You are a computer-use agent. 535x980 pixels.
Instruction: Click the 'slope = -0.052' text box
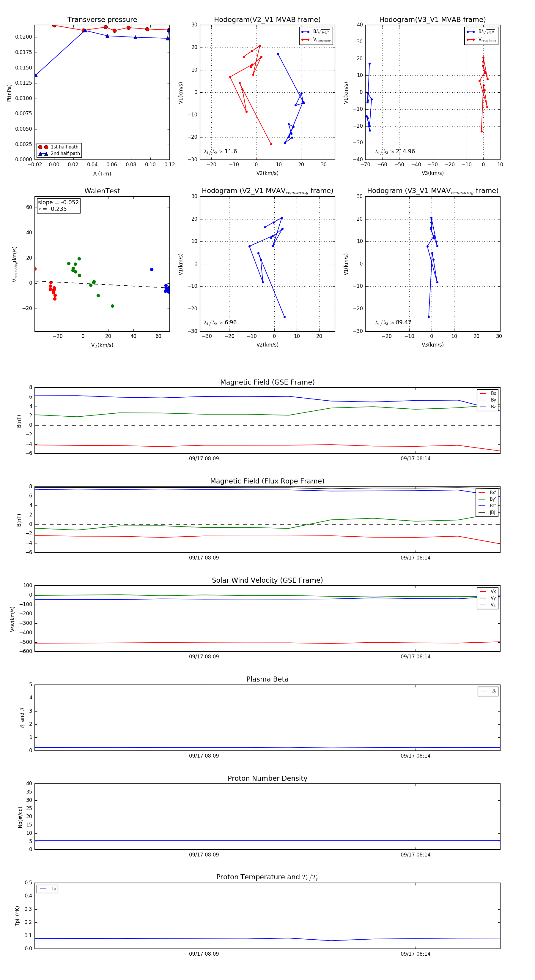tap(58, 203)
